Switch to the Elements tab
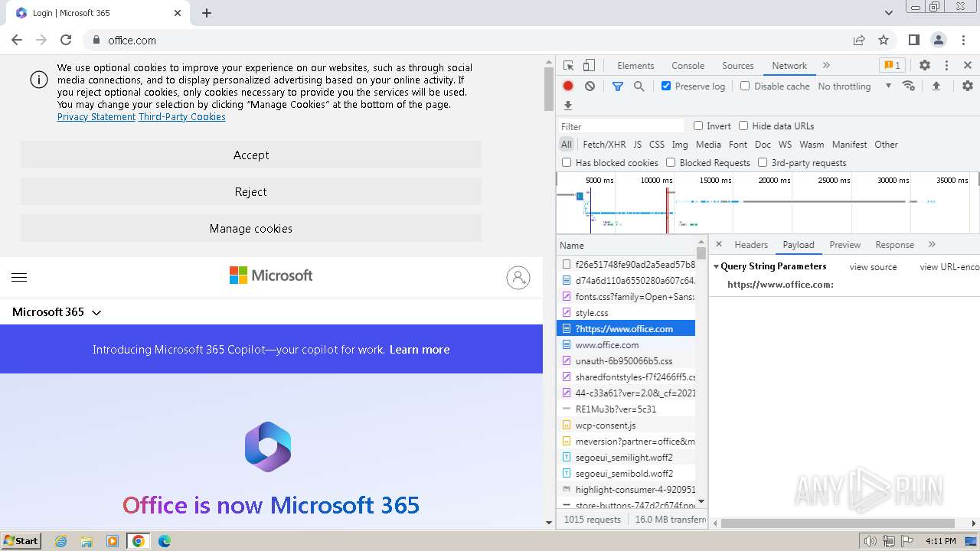This screenshot has width=980, height=551. [635, 66]
